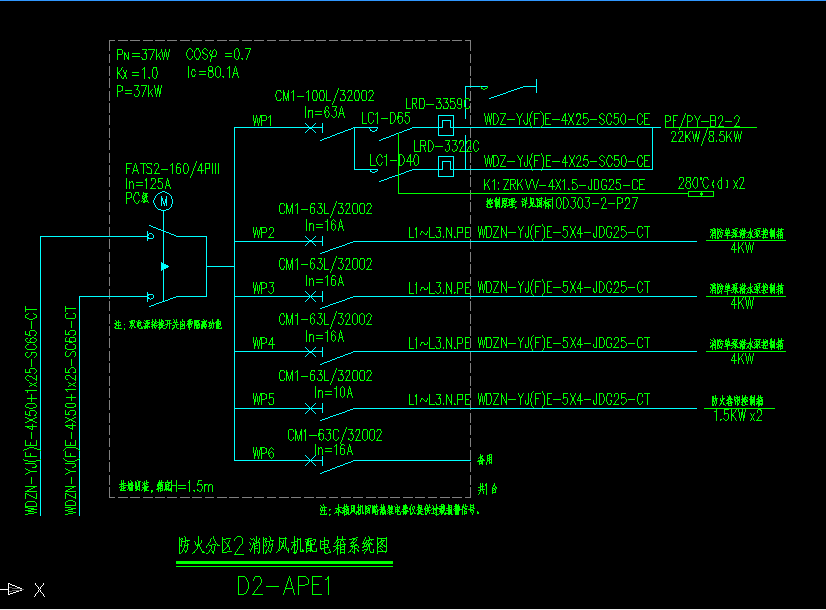The height and width of the screenshot is (610, 826).
Task: Select the WDZN-YJ(F)E-5X4-JDG25-CT cable on WP2 row
Action: pos(564,232)
